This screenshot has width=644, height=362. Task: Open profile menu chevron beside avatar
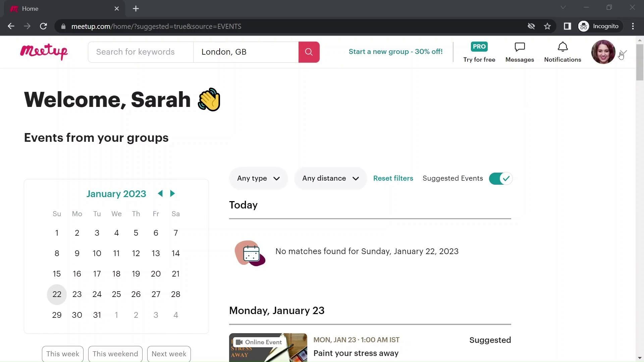coord(624,52)
